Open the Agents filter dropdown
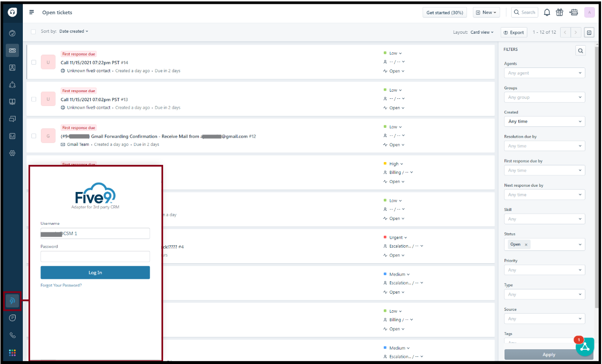The image size is (602, 364). (x=544, y=73)
